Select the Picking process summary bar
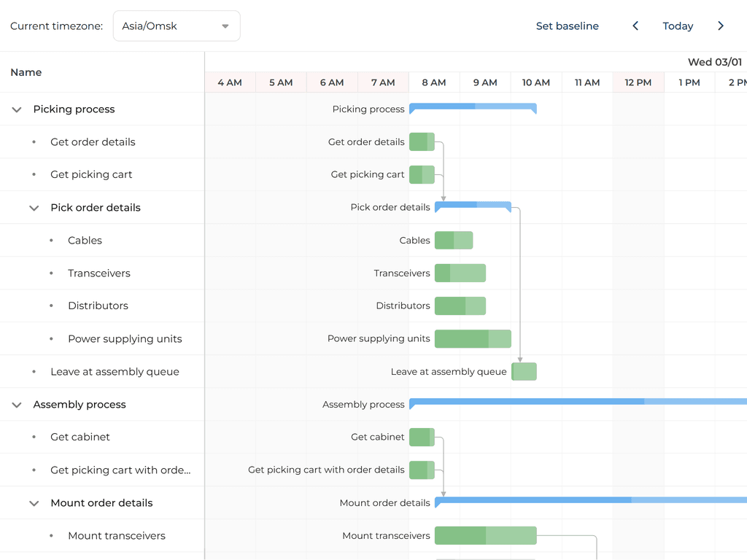This screenshot has width=747, height=560. pyautogui.click(x=473, y=107)
